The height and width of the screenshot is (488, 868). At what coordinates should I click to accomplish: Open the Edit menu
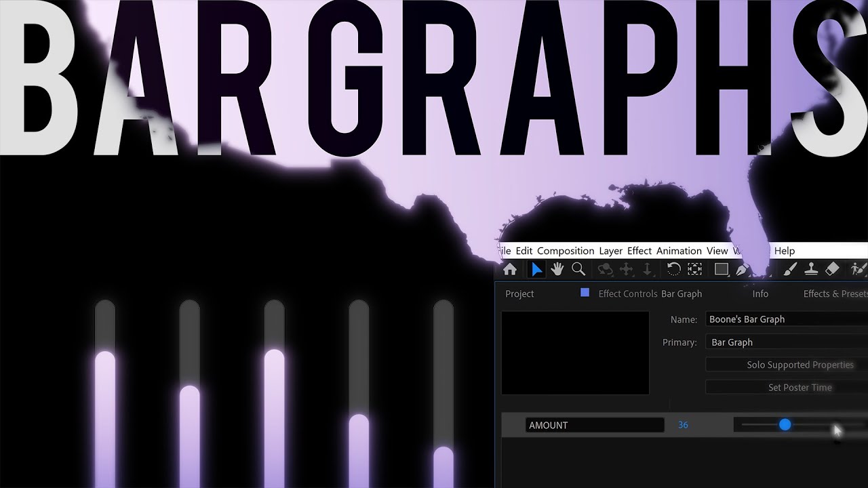524,251
